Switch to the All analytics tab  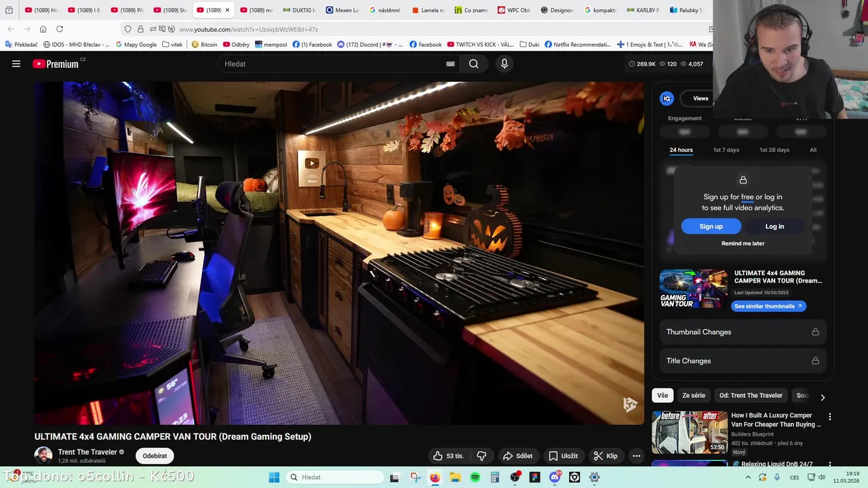coord(813,150)
